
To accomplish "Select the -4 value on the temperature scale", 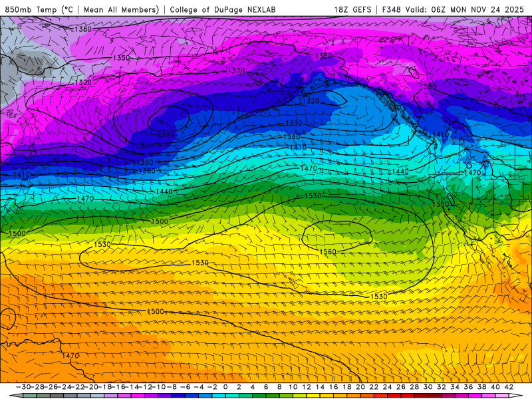I will [199, 387].
